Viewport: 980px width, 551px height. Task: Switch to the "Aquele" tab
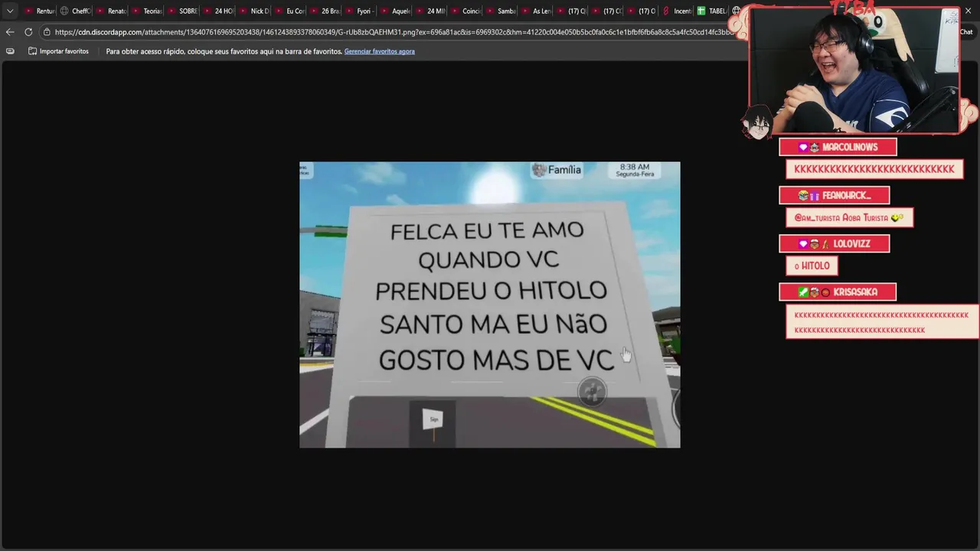click(396, 11)
